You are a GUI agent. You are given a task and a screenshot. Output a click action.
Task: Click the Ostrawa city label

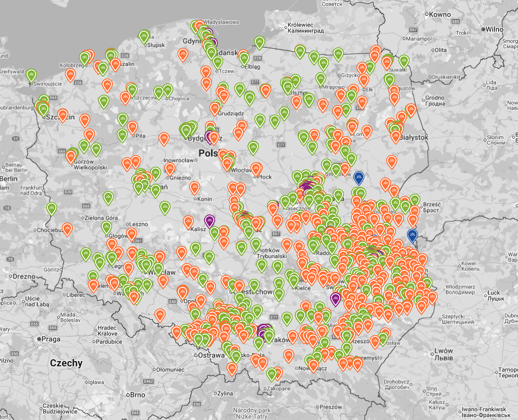(x=211, y=356)
